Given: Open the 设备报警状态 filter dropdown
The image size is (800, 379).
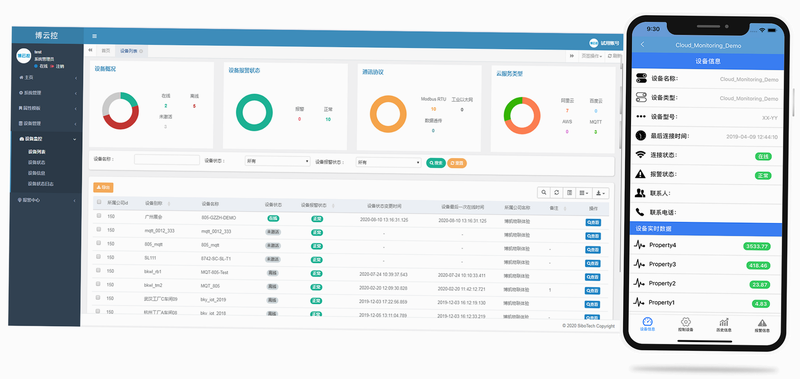Looking at the screenshot, I should pos(388,162).
